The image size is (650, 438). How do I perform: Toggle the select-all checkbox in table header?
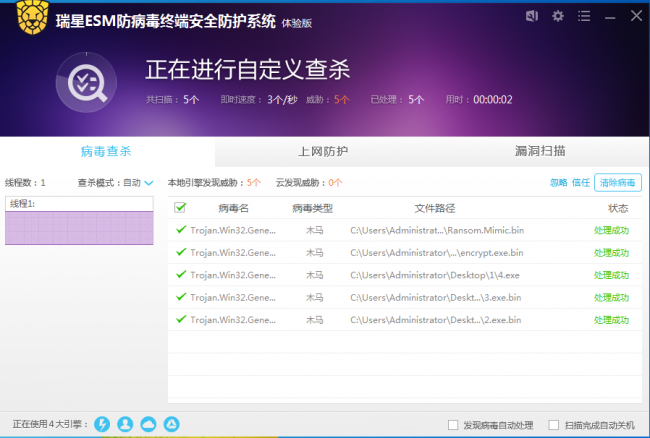[180, 208]
